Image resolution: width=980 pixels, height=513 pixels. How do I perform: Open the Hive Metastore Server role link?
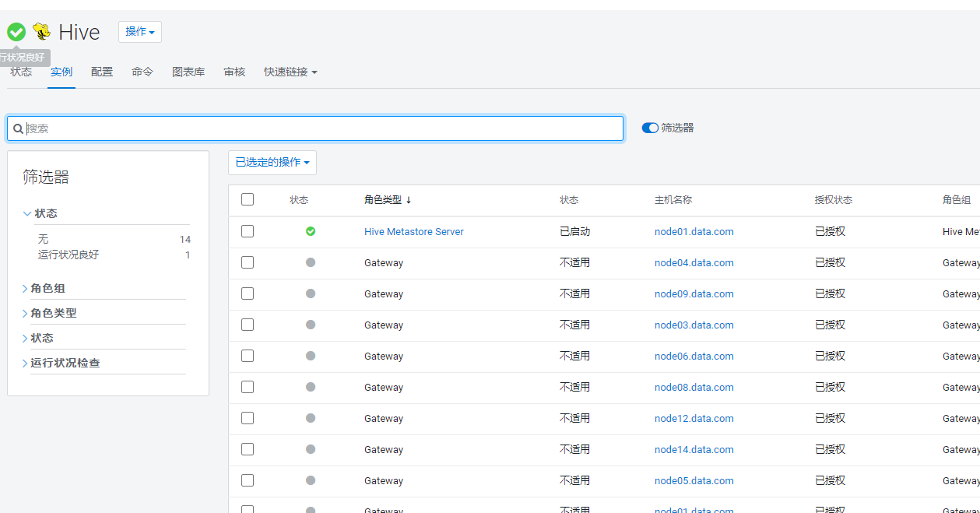[x=414, y=231]
